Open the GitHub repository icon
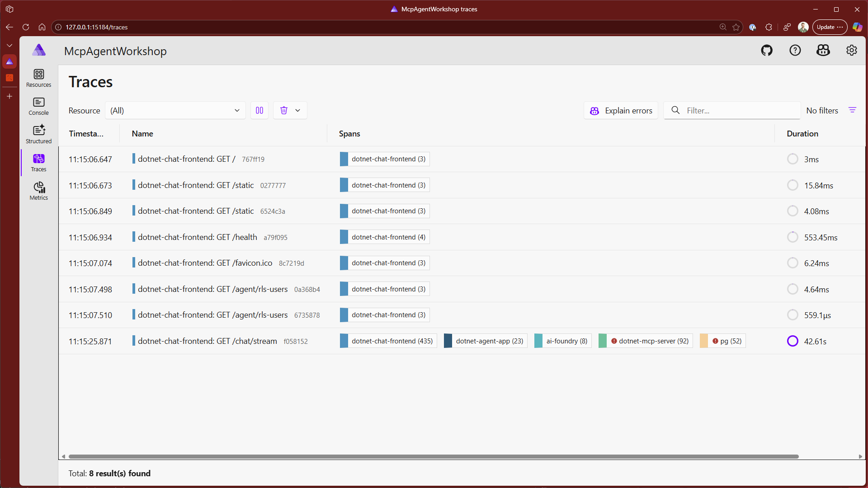Viewport: 868px width, 488px height. pyautogui.click(x=767, y=50)
